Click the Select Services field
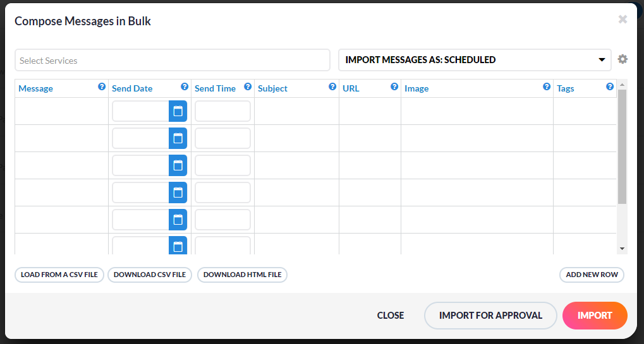This screenshot has height=344, width=644. (x=173, y=60)
